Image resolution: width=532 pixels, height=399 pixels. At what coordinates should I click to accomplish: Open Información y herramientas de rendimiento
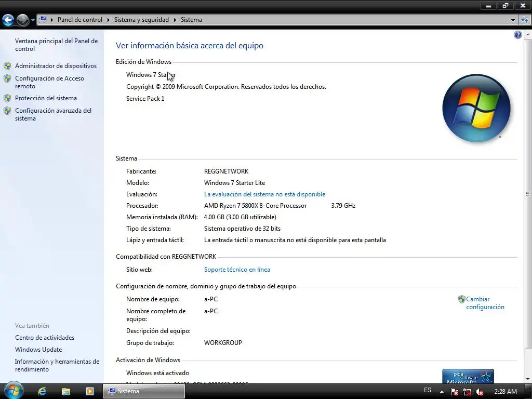pos(57,365)
